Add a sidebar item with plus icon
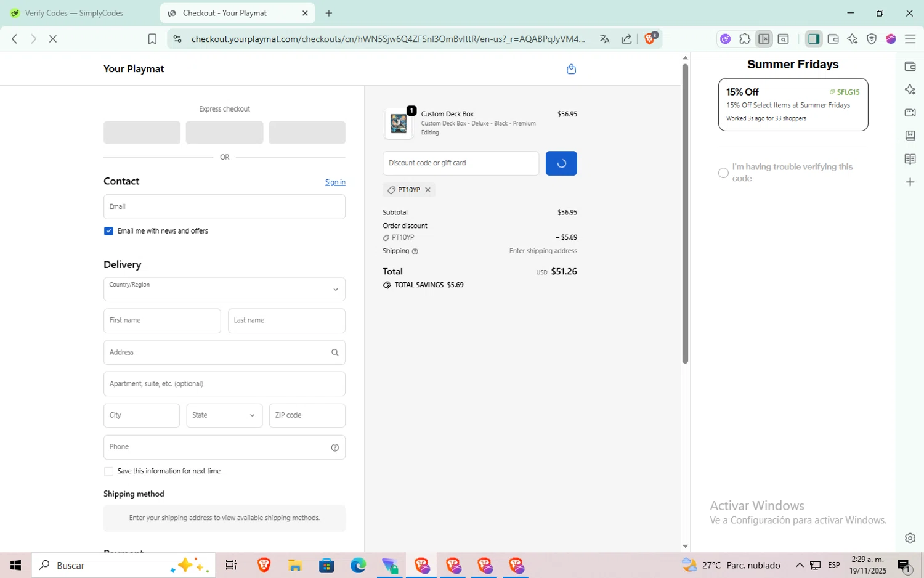 pyautogui.click(x=910, y=182)
